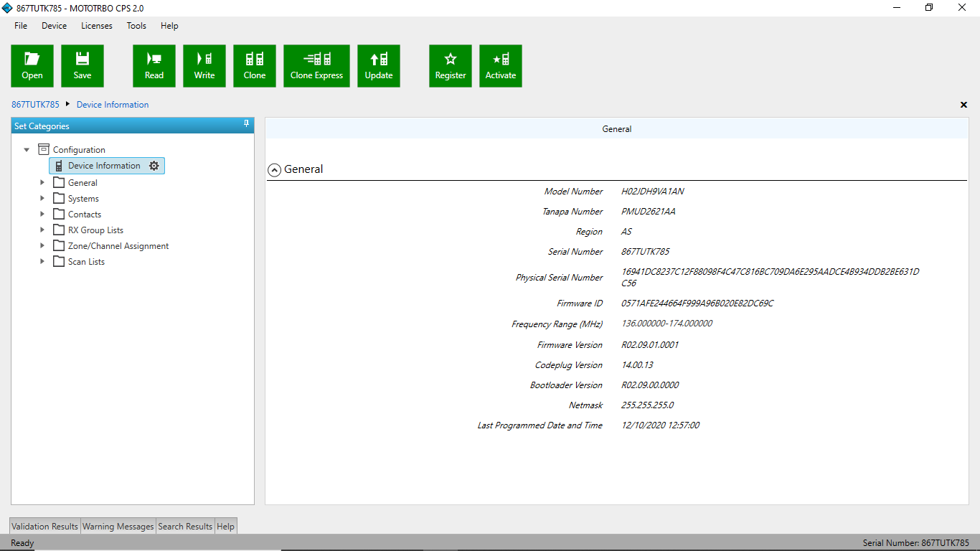Select RX Group Lists tree item
The image size is (980, 551).
pos(95,230)
